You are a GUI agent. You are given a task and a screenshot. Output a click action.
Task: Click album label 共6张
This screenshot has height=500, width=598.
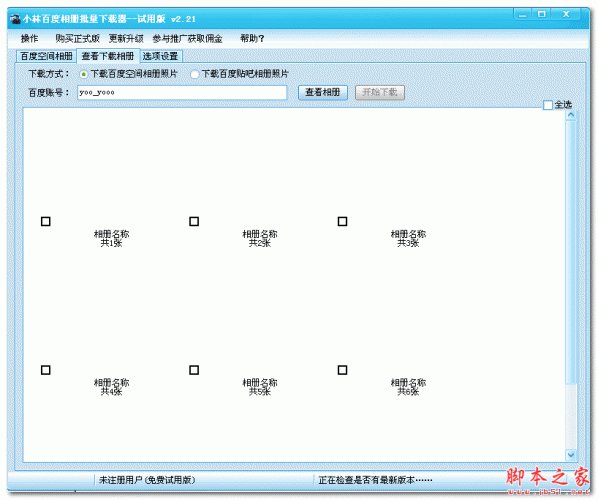point(408,392)
